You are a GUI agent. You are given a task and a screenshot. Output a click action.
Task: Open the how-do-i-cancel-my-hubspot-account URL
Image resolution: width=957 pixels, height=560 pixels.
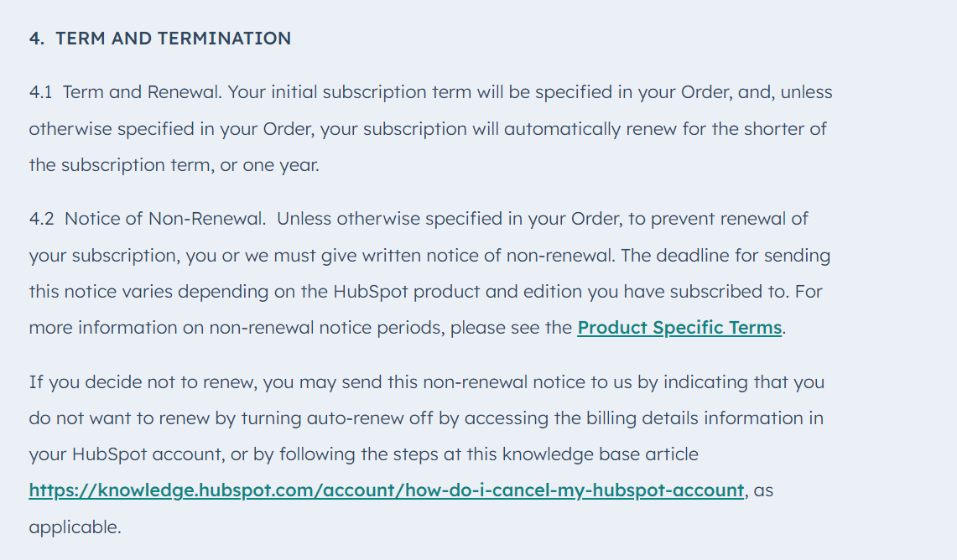(x=386, y=490)
